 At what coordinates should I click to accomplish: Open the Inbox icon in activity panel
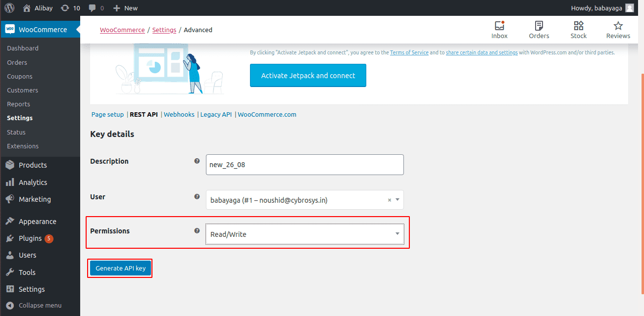pyautogui.click(x=499, y=26)
